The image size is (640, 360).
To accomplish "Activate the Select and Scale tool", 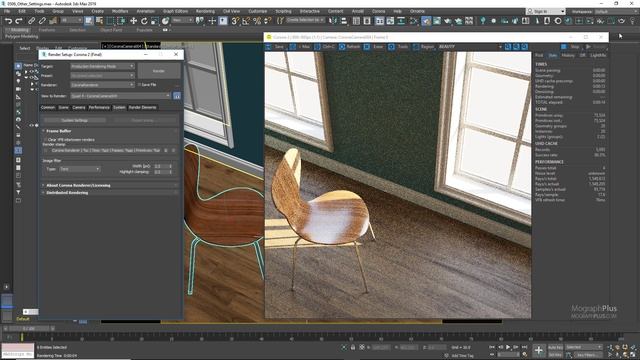I will pos(154,21).
